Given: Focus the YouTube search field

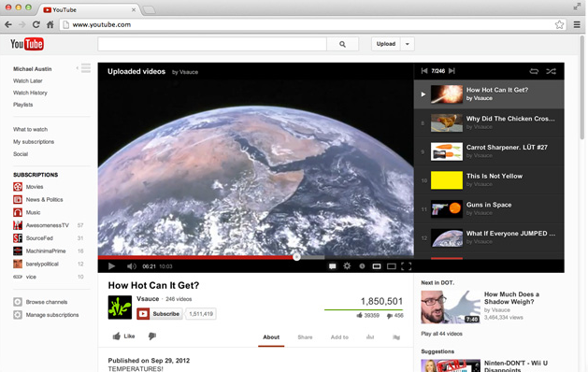Looking at the screenshot, I should tap(212, 44).
